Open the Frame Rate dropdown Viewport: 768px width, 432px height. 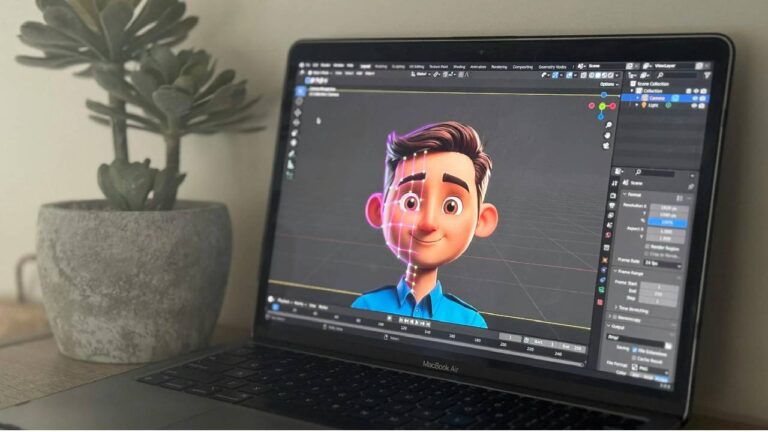tap(663, 264)
